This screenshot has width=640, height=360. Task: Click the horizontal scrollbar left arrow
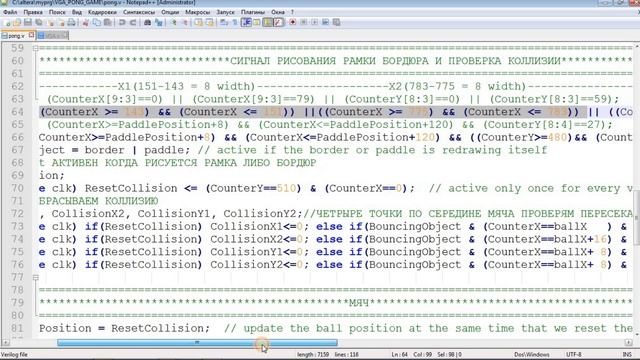click(5, 343)
